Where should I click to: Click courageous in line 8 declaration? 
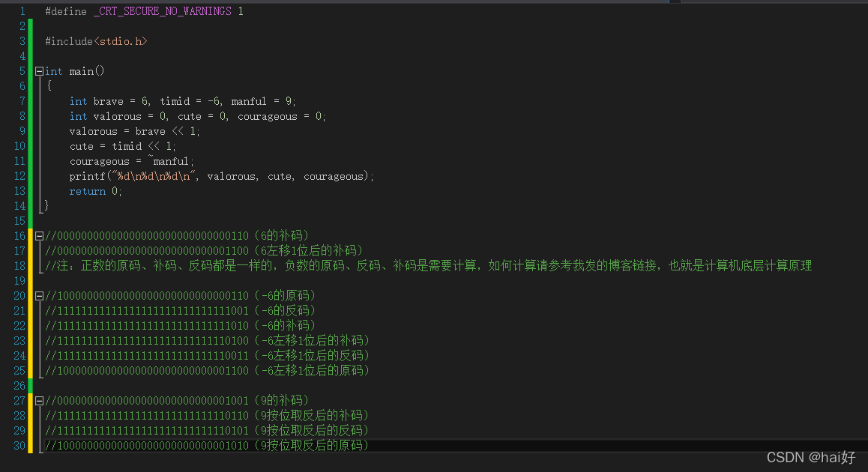268,116
